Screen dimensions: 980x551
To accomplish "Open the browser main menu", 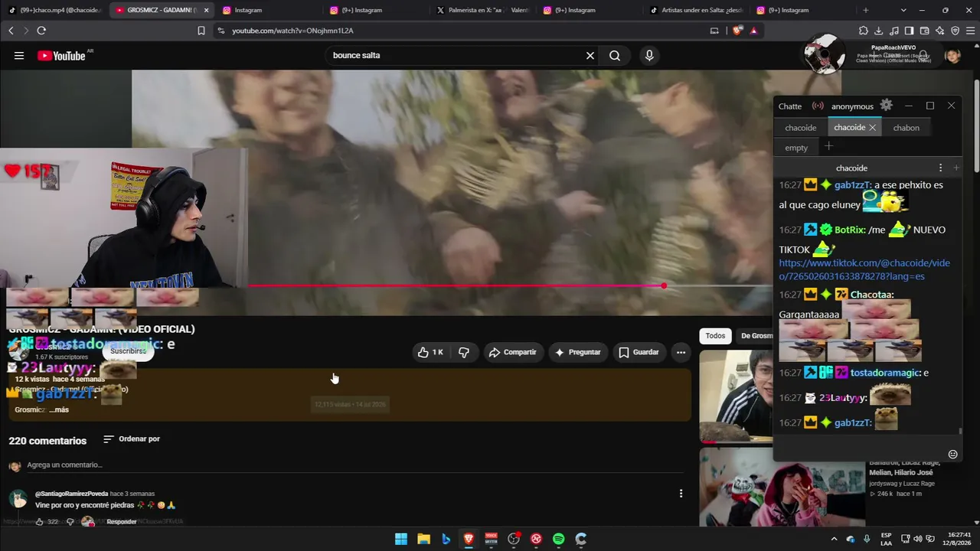I will tap(969, 31).
